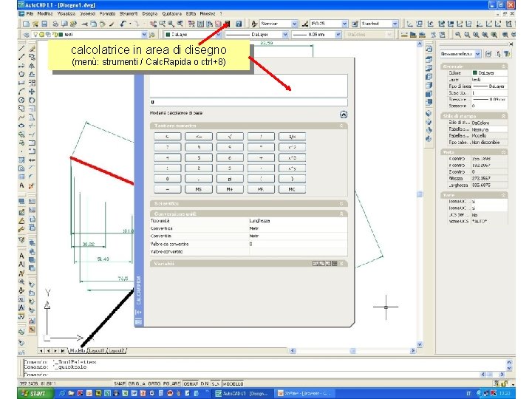Toggle ORTO mode in status bar
The image size is (532, 399).
pos(154,383)
